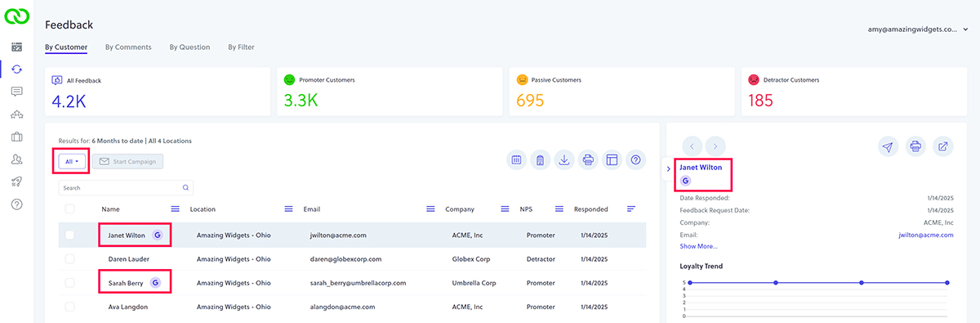Open the Location column menu
This screenshot has width=980, height=323.
point(288,209)
